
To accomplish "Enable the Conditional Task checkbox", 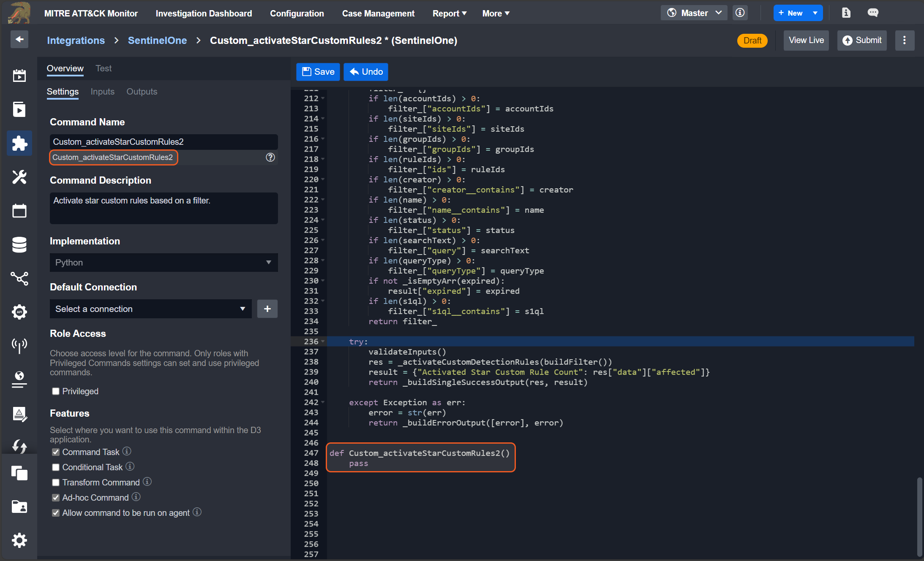I will [55, 467].
